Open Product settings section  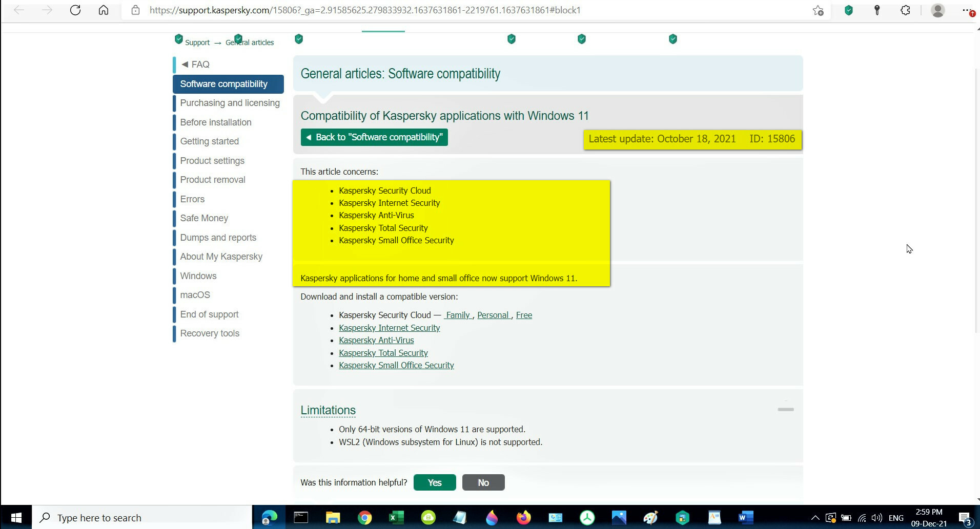[x=212, y=161]
